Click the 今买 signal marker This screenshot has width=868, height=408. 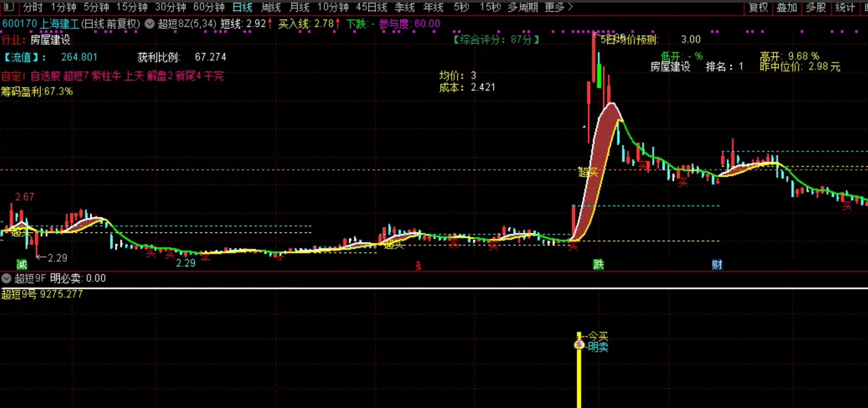tap(598, 336)
